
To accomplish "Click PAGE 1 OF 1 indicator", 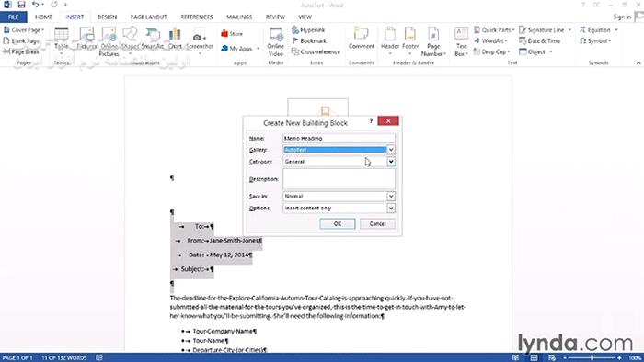I will [x=17, y=358].
